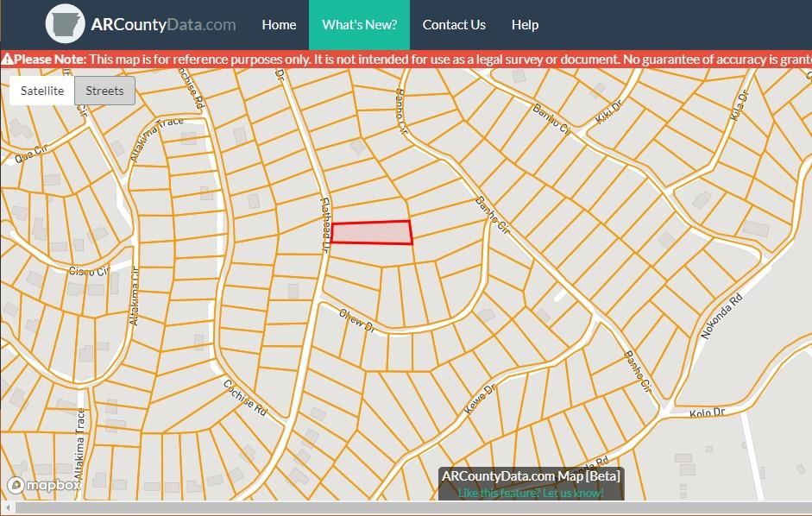Click the Nokonda Rd street label

point(721,318)
